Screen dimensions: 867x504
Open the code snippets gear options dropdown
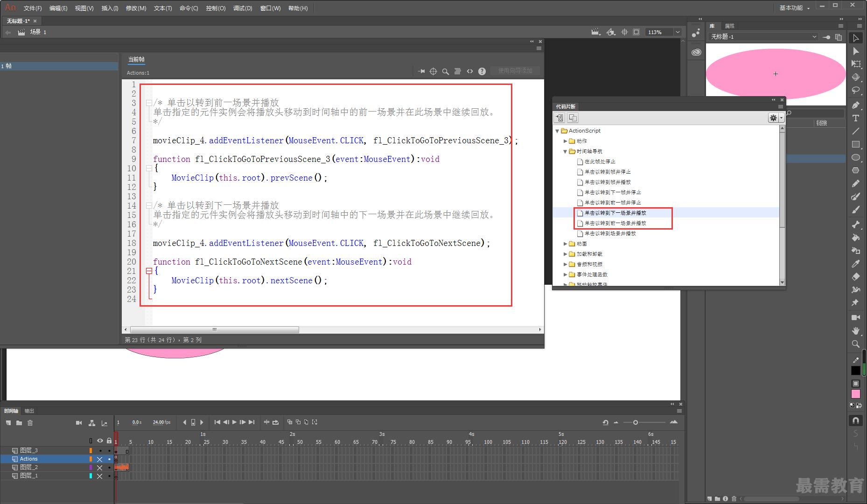coord(776,118)
